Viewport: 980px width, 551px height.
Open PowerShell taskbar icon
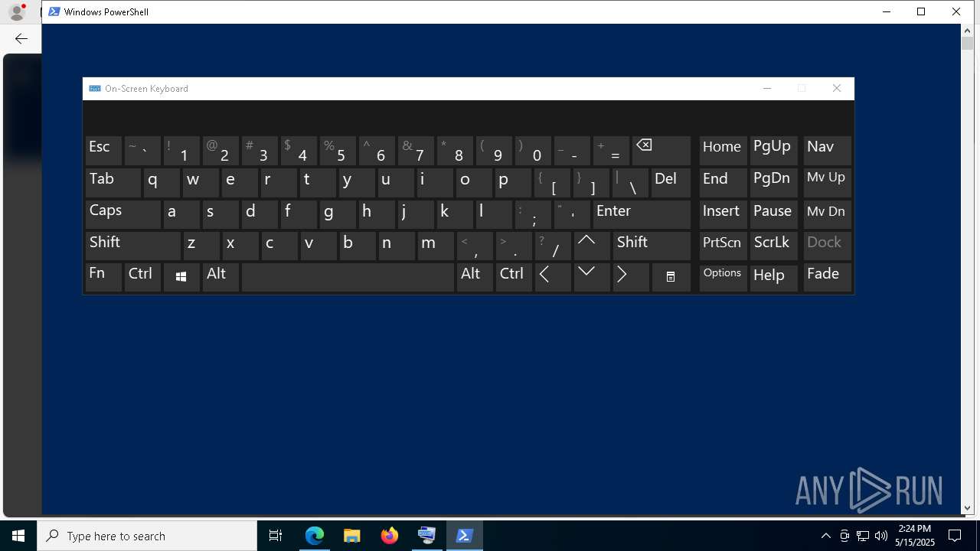(464, 536)
